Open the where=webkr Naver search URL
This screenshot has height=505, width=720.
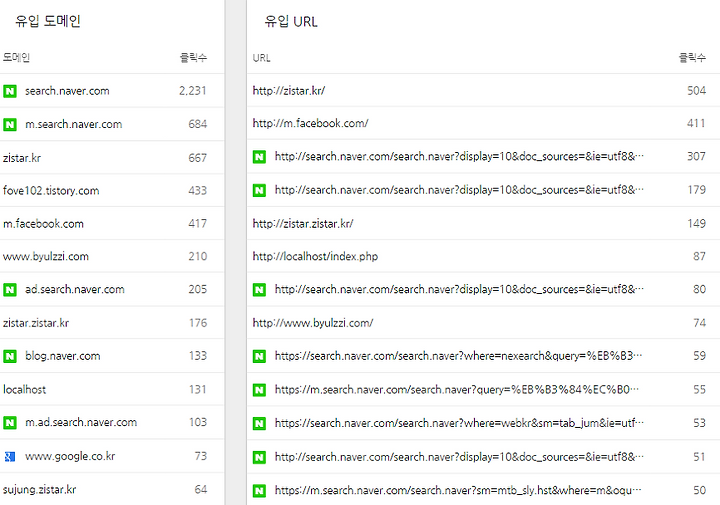459,423
